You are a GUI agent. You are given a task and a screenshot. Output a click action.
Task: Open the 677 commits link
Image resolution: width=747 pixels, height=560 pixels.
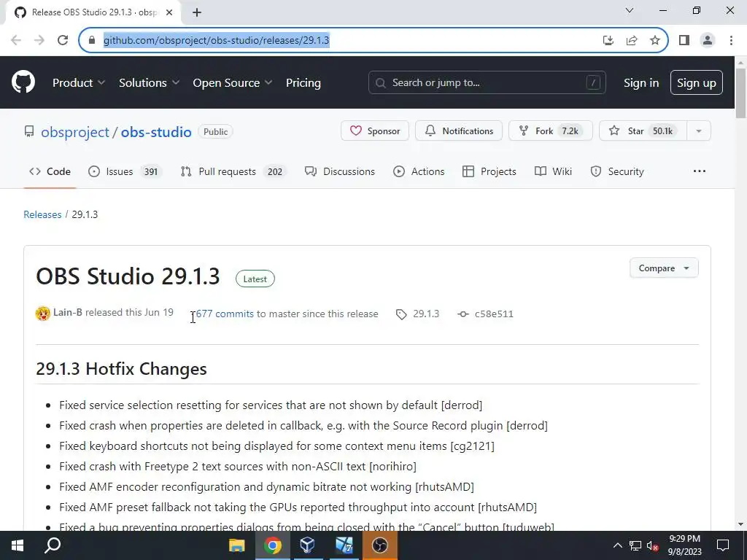tap(225, 314)
